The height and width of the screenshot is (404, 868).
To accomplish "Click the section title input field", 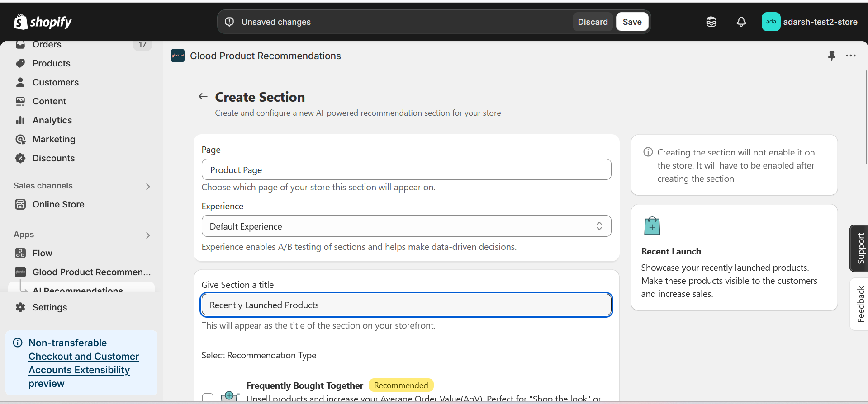I will tap(406, 305).
